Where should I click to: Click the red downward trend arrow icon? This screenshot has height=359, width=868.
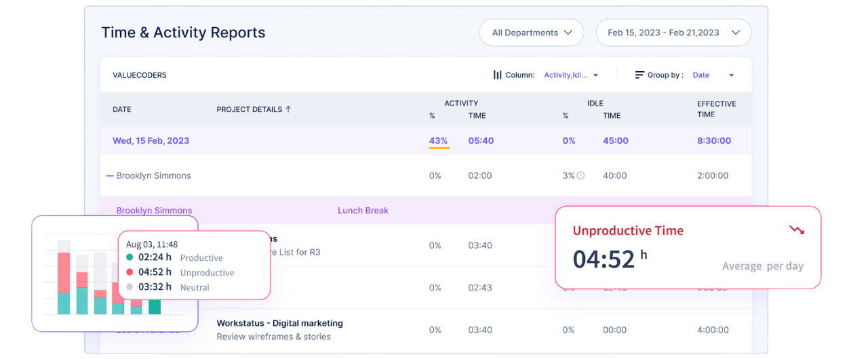pyautogui.click(x=797, y=230)
